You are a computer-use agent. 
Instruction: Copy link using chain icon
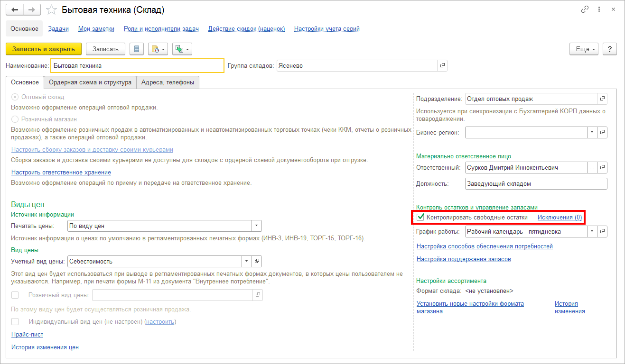pos(585,9)
